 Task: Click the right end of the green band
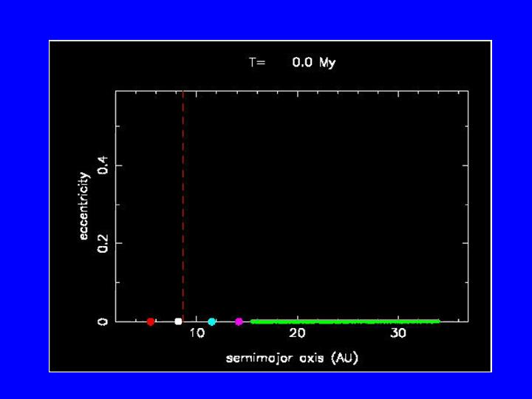[x=437, y=321]
